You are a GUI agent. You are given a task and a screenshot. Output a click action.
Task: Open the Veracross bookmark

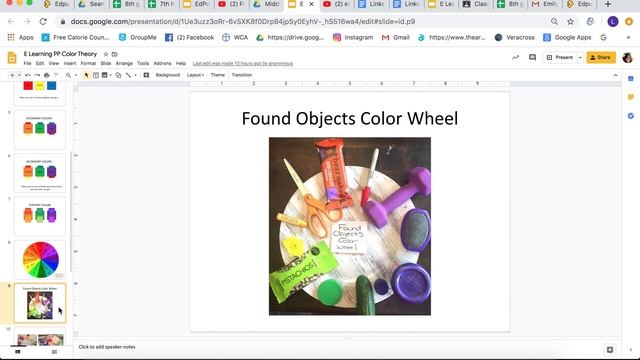pyautogui.click(x=514, y=37)
